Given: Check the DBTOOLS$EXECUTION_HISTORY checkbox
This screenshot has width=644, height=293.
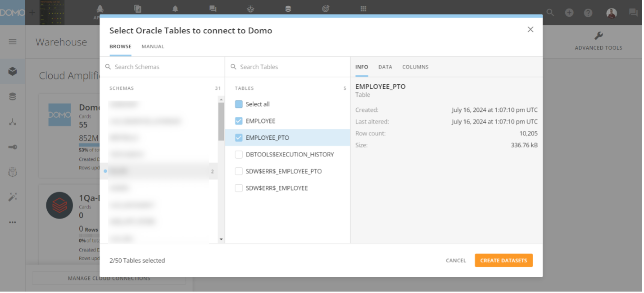Looking at the screenshot, I should coord(239,154).
